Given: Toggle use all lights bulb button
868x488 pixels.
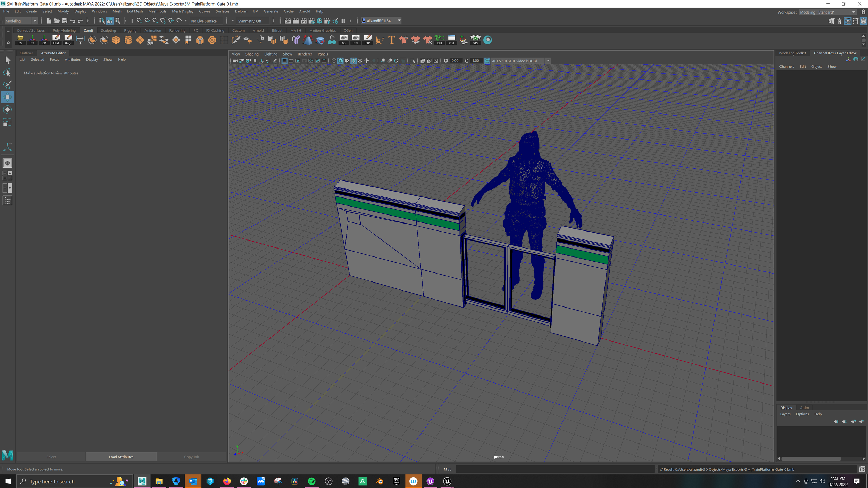Looking at the screenshot, I should click(x=367, y=61).
